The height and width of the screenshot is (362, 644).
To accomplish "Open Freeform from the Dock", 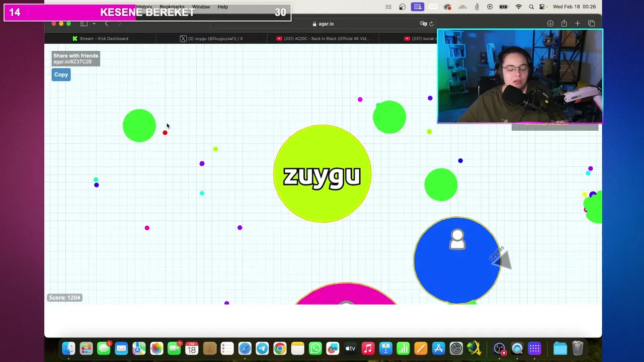I will pyautogui.click(x=333, y=348).
